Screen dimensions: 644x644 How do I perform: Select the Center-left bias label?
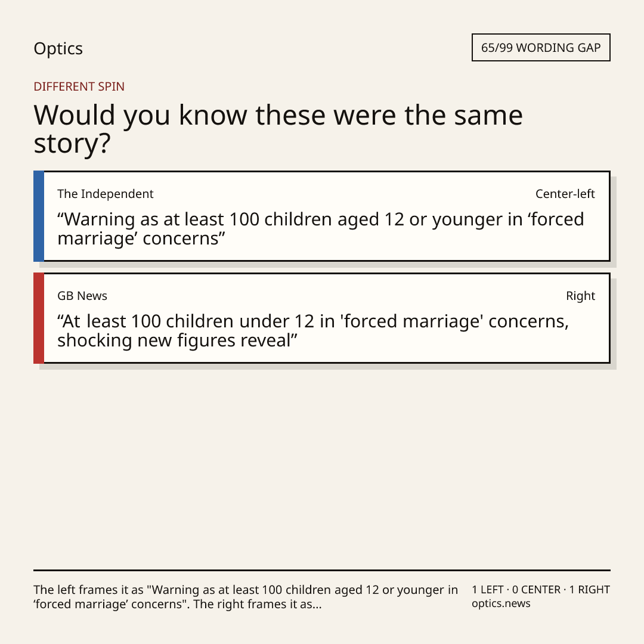tap(565, 194)
